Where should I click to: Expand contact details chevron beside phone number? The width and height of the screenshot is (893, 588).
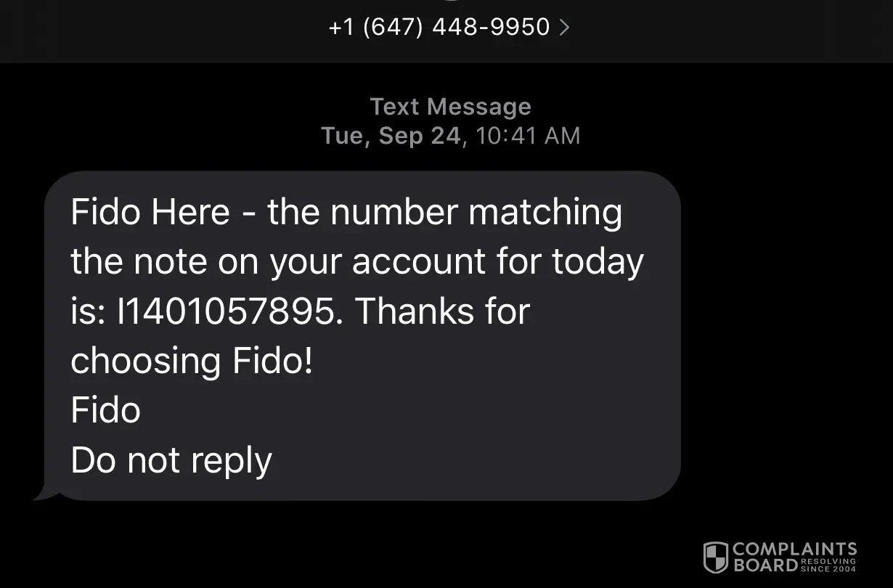pyautogui.click(x=565, y=28)
